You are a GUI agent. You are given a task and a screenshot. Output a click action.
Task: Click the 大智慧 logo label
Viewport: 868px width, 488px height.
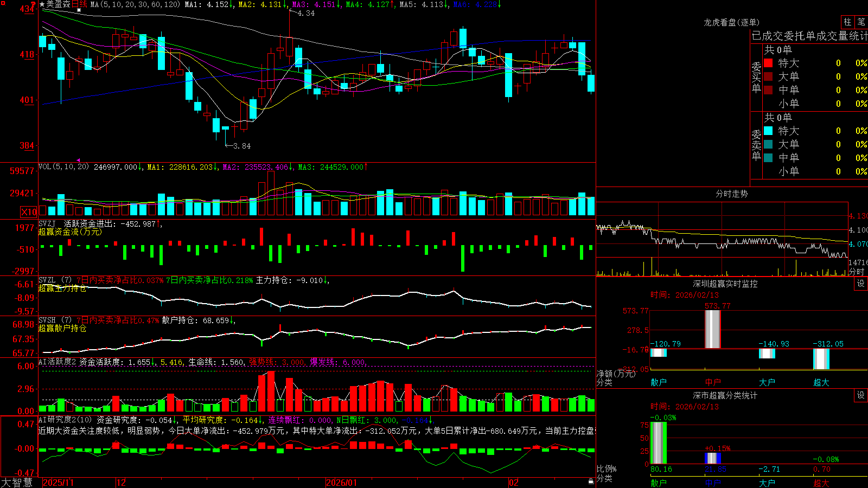coord(17,482)
